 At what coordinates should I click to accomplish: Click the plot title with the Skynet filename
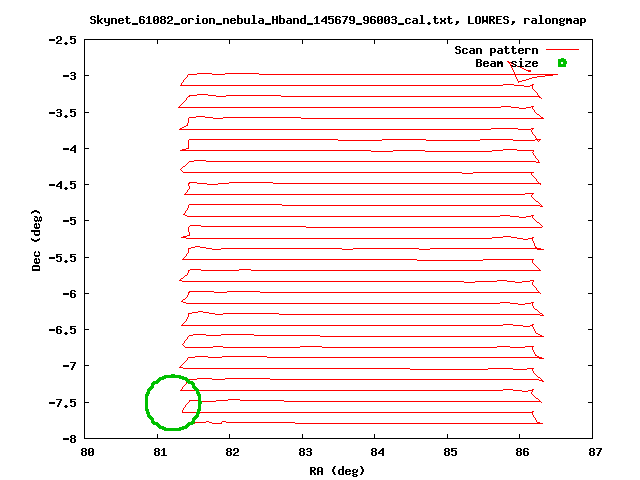338,20
